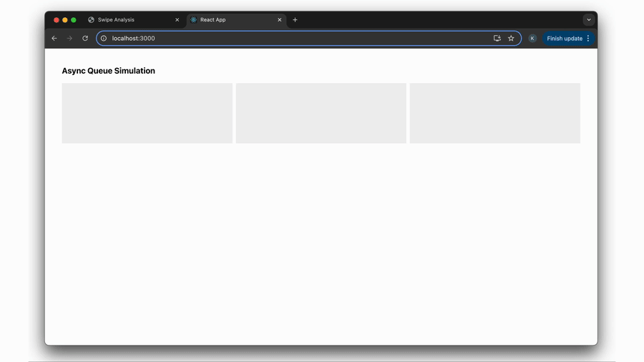
Task: Open a new tab with plus button
Action: click(295, 20)
